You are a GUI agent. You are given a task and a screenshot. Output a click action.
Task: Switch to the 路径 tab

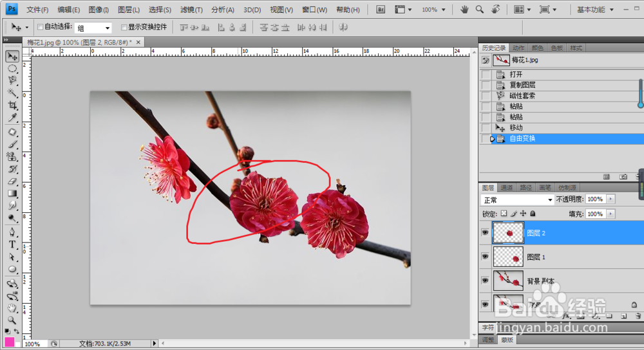click(x=526, y=187)
